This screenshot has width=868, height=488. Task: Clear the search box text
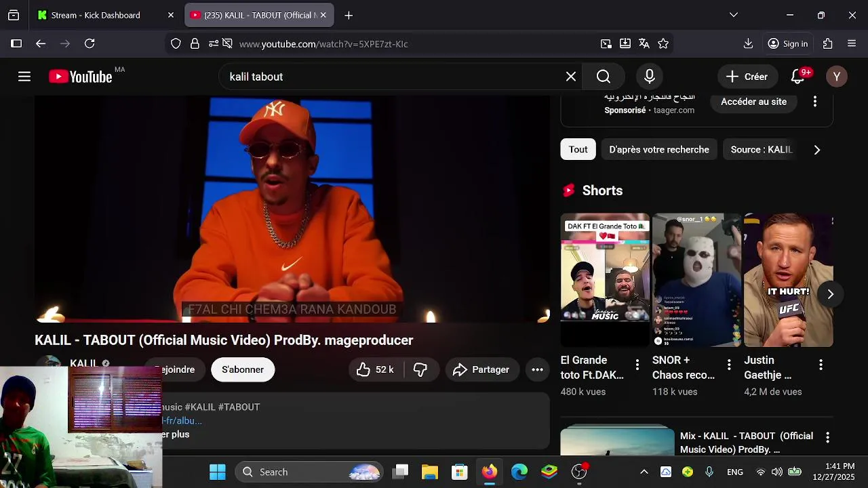click(571, 77)
